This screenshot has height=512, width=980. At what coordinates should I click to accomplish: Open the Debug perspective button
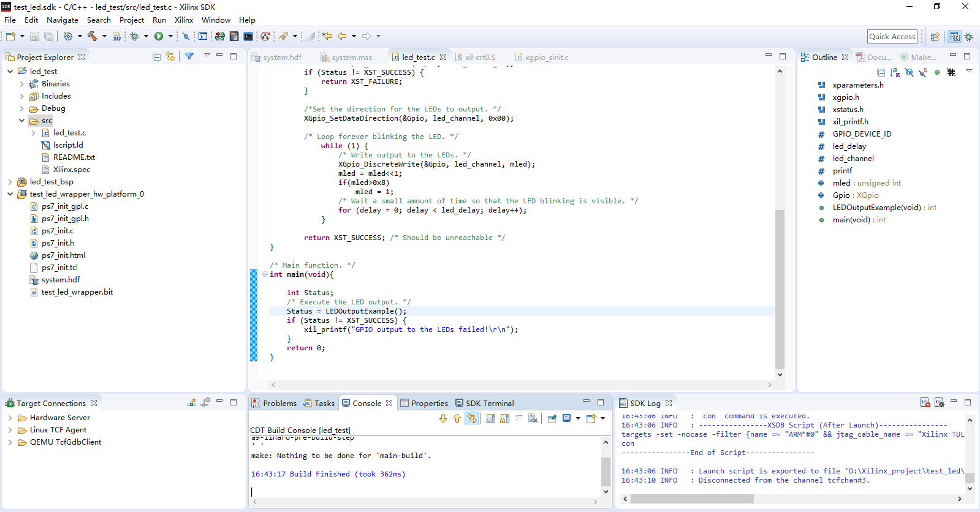coord(969,36)
